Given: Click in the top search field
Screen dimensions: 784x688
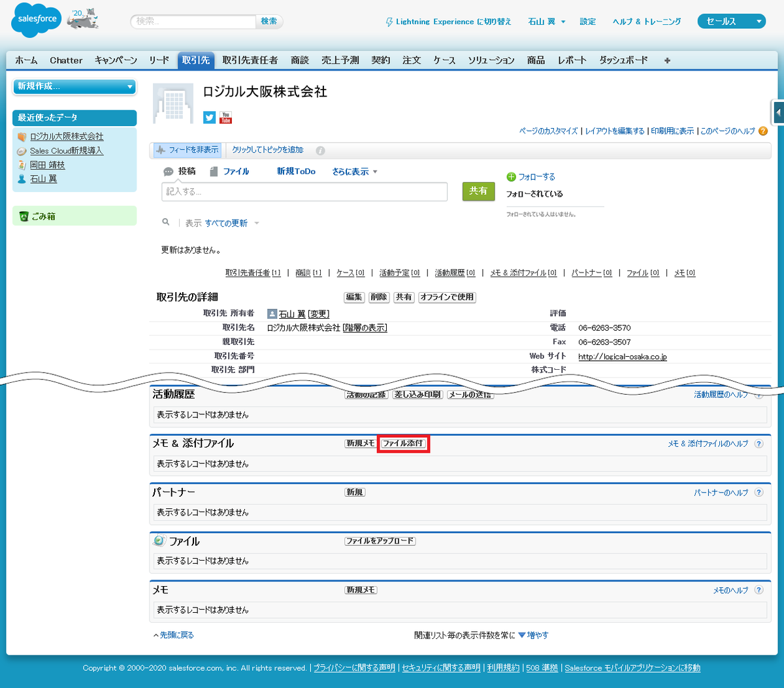Looking at the screenshot, I should pos(193,22).
